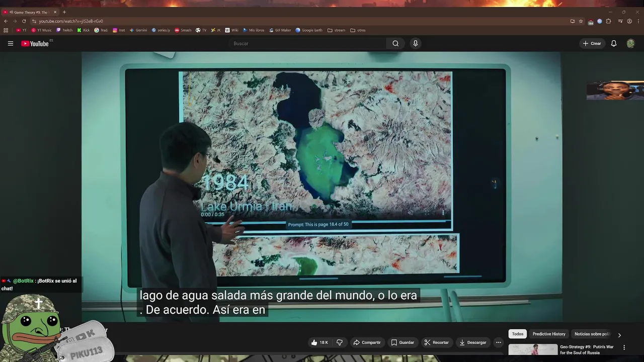Open the Gemini bookmark
The height and width of the screenshot is (362, 644).
tap(138, 30)
